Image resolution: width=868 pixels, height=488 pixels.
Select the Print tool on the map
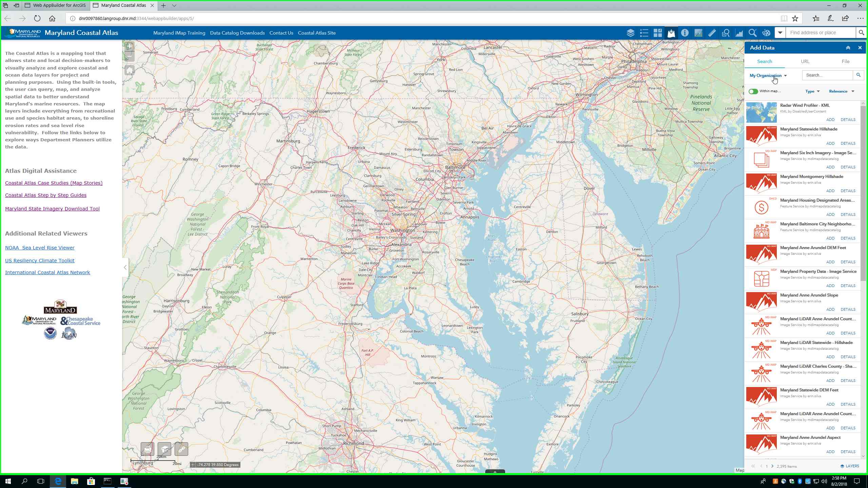(x=147, y=449)
